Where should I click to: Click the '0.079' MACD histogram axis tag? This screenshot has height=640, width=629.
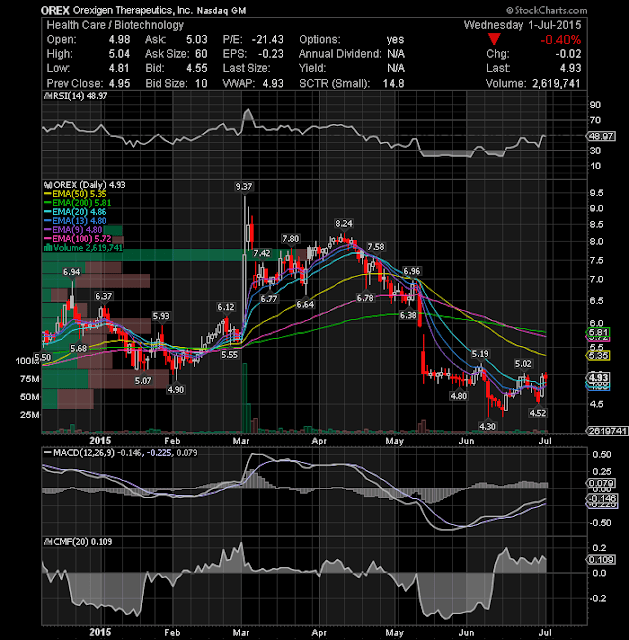601,483
